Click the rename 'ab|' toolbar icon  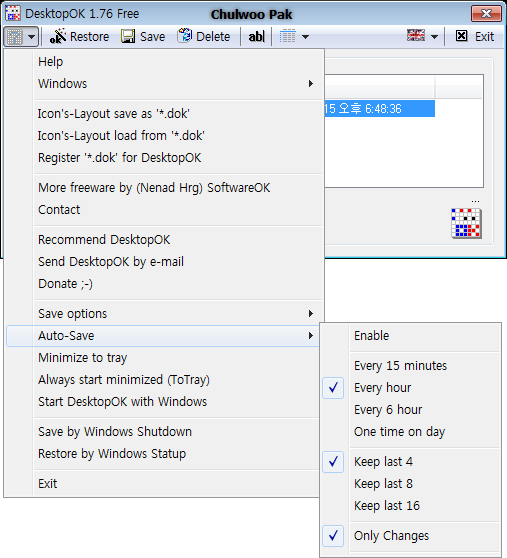pyautogui.click(x=257, y=36)
